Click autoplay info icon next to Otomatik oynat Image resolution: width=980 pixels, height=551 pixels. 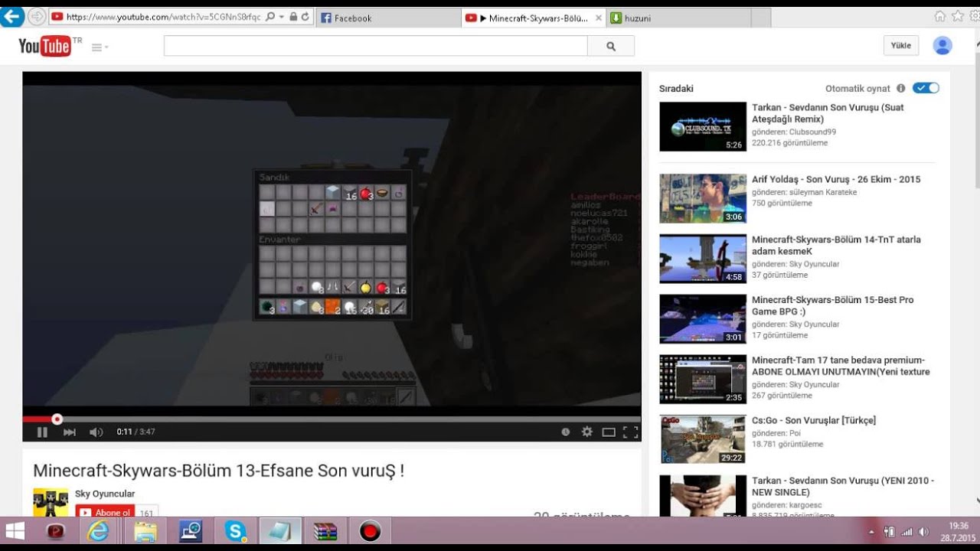(900, 88)
